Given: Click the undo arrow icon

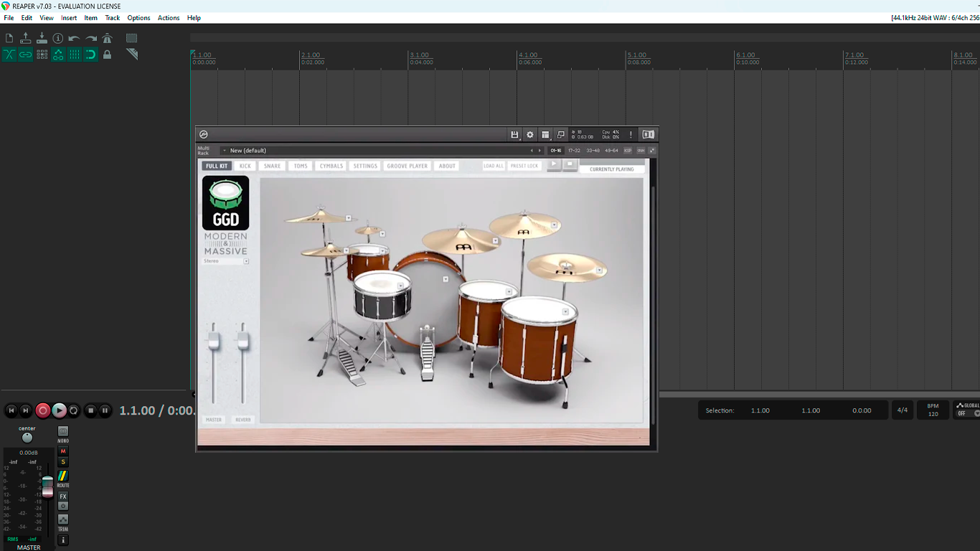Looking at the screenshot, I should click(75, 38).
